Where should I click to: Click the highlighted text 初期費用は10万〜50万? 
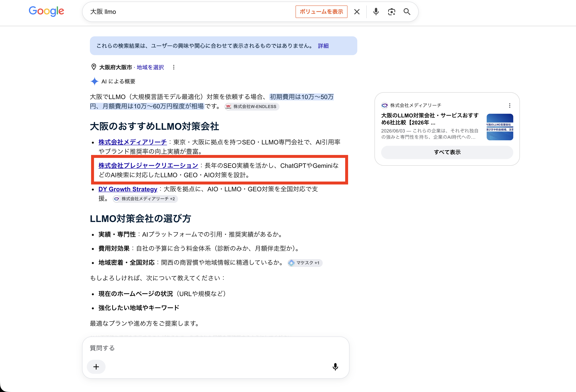pyautogui.click(x=302, y=97)
